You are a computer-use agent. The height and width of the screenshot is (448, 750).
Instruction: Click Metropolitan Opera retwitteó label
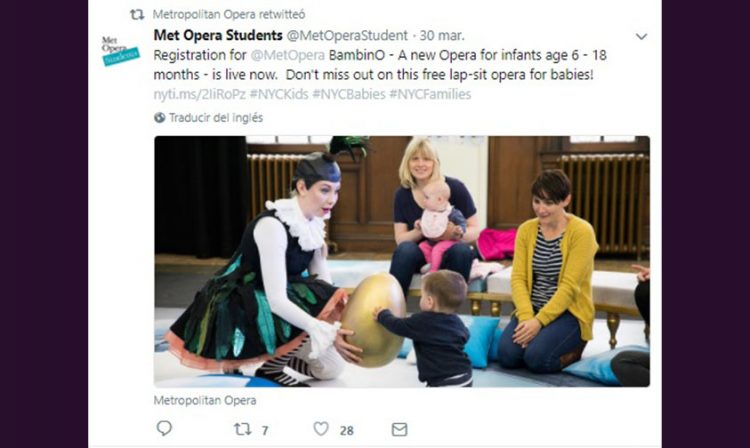click(229, 14)
